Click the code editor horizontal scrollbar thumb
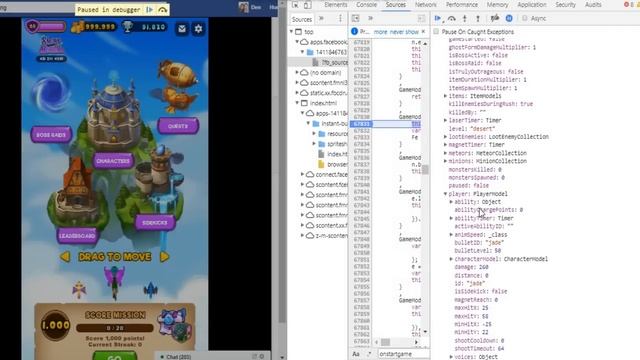The width and height of the screenshot is (640, 360). pyautogui.click(x=385, y=342)
